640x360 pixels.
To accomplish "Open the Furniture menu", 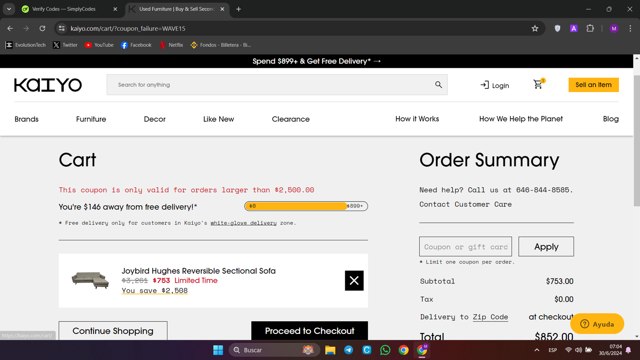I will 91,119.
